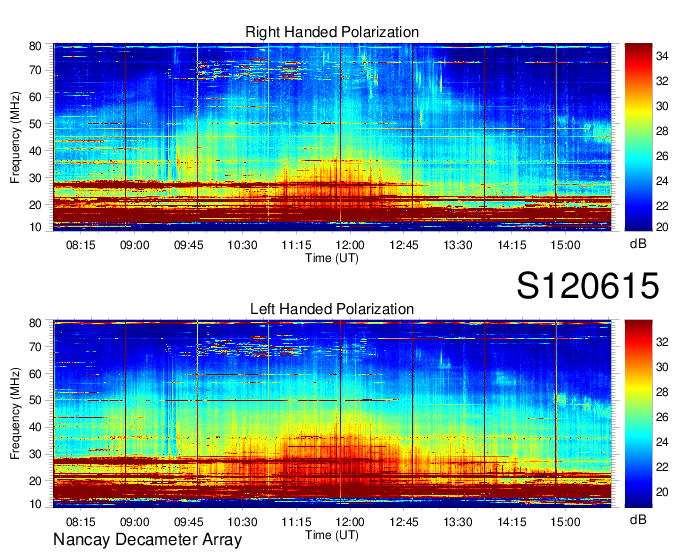Click the "34" value on the right-handed color bar

coord(662,56)
